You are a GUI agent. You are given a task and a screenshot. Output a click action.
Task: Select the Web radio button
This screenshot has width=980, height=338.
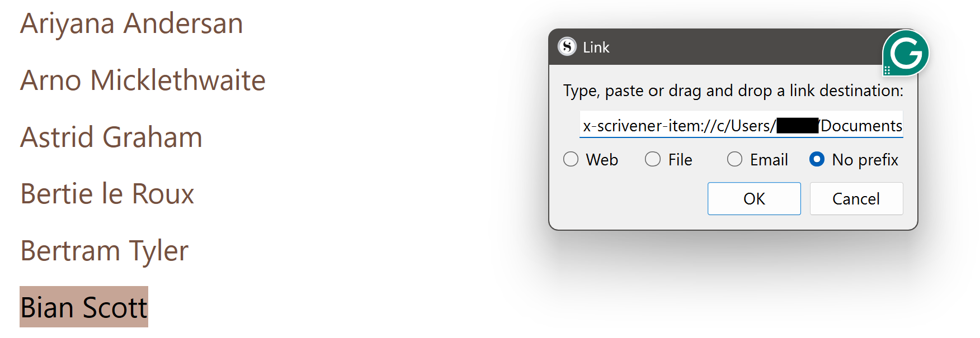pyautogui.click(x=571, y=160)
